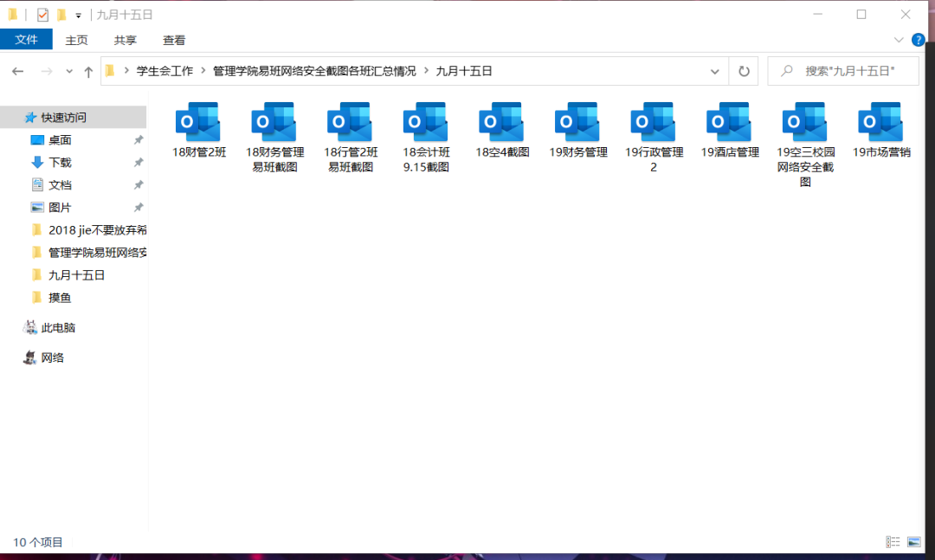This screenshot has width=935, height=560.
Task: Go forward with the forward arrow
Action: pos(46,72)
